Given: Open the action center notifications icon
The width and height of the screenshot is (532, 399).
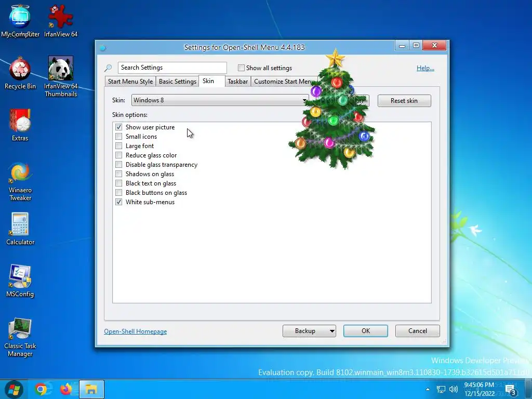Looking at the screenshot, I should 510,391.
